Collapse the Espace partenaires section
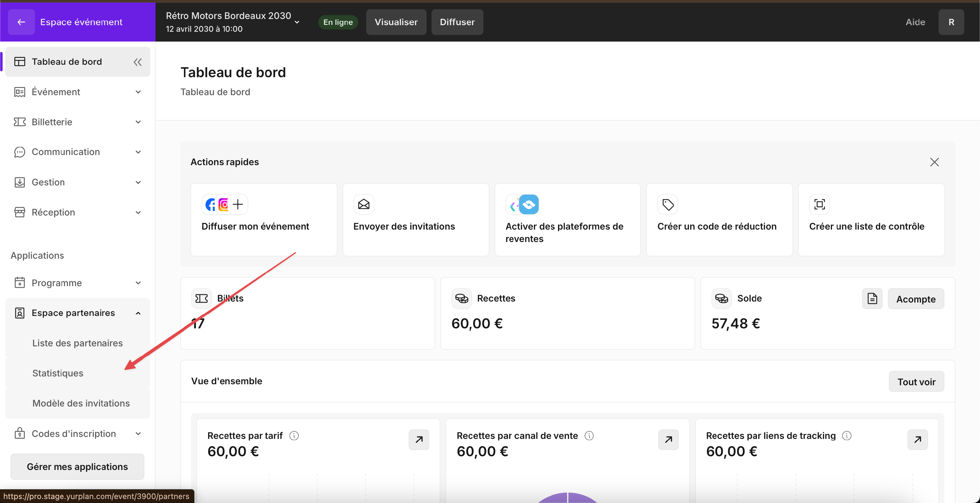Screen dimensions: 980x503 [x=138, y=313]
